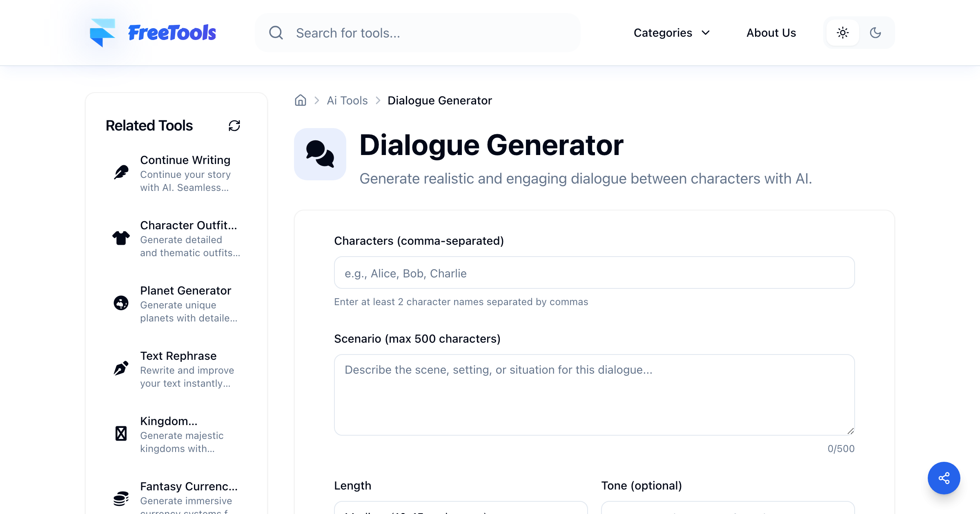Click the Kingdom generator chess icon
The width and height of the screenshot is (980, 514).
(121, 434)
